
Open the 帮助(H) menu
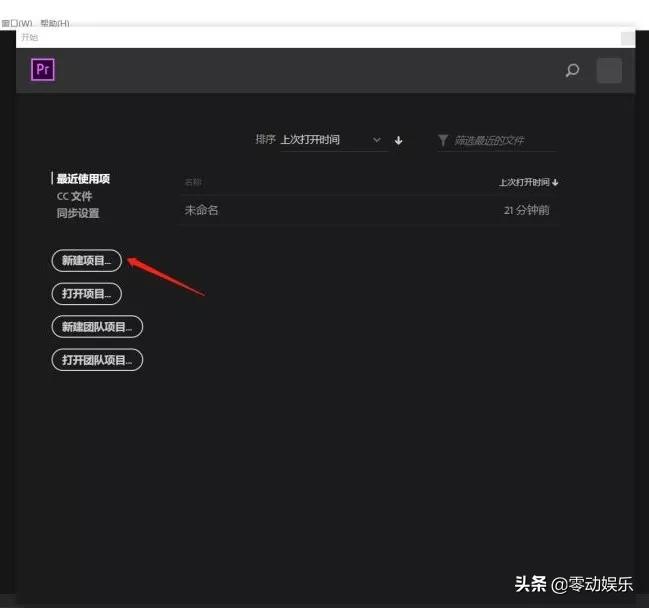(55, 23)
